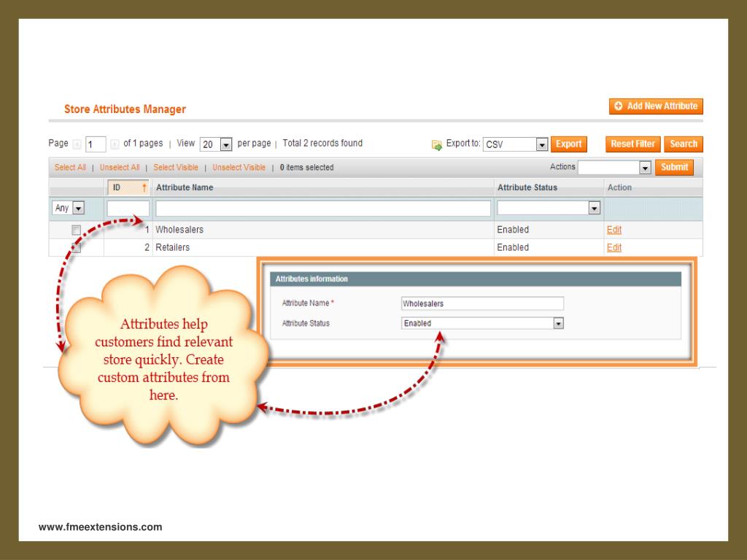Click the Attribute Status column header
Screen dimensions: 747x560
549,187
